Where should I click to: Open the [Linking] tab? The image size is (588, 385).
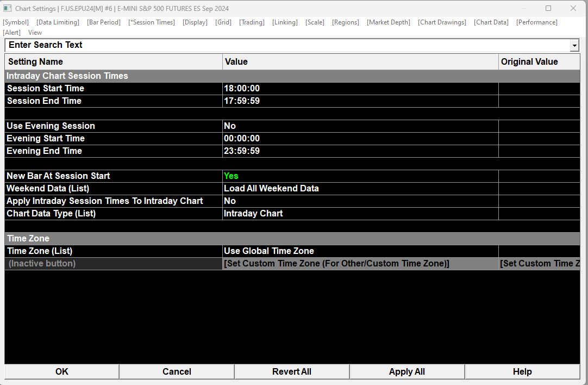click(x=285, y=22)
